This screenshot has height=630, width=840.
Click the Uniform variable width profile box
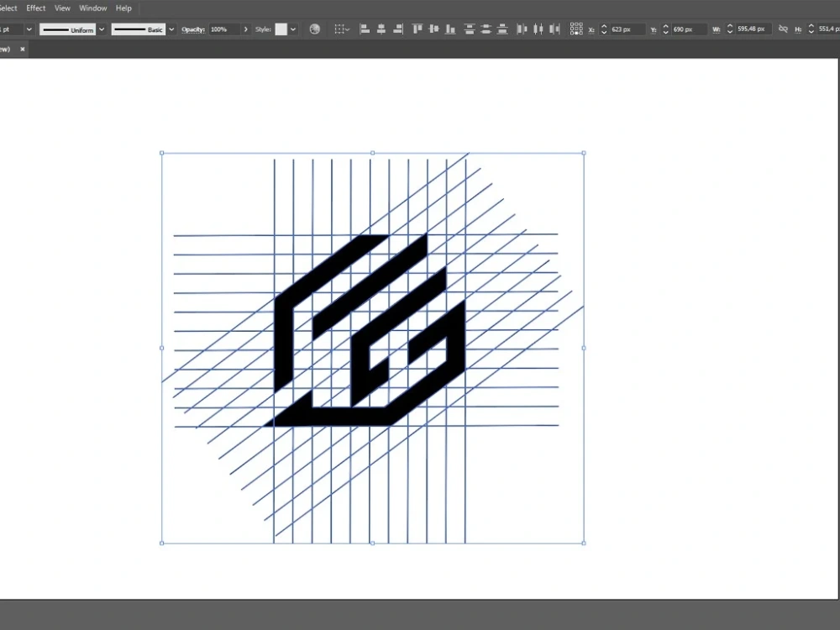click(67, 29)
